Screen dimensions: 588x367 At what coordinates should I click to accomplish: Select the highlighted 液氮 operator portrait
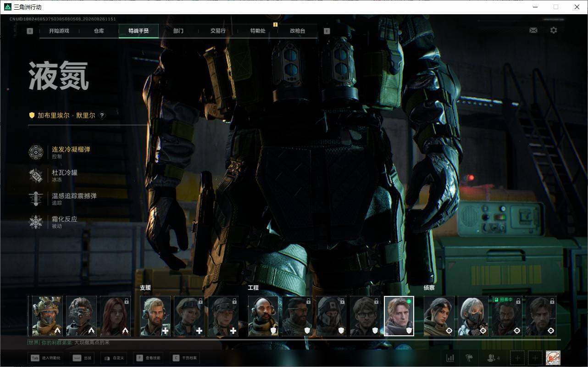click(399, 316)
